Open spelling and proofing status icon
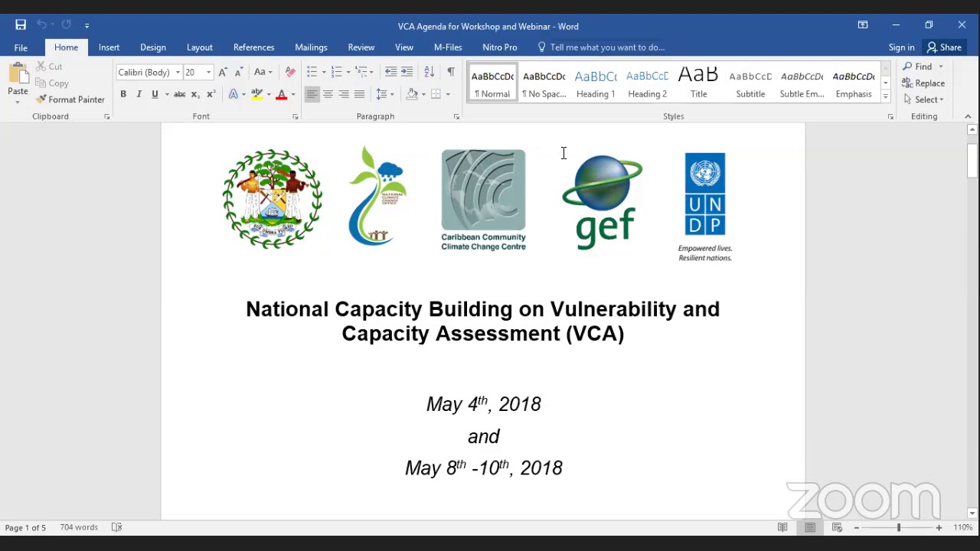This screenshot has height=551, width=980. 116,527
